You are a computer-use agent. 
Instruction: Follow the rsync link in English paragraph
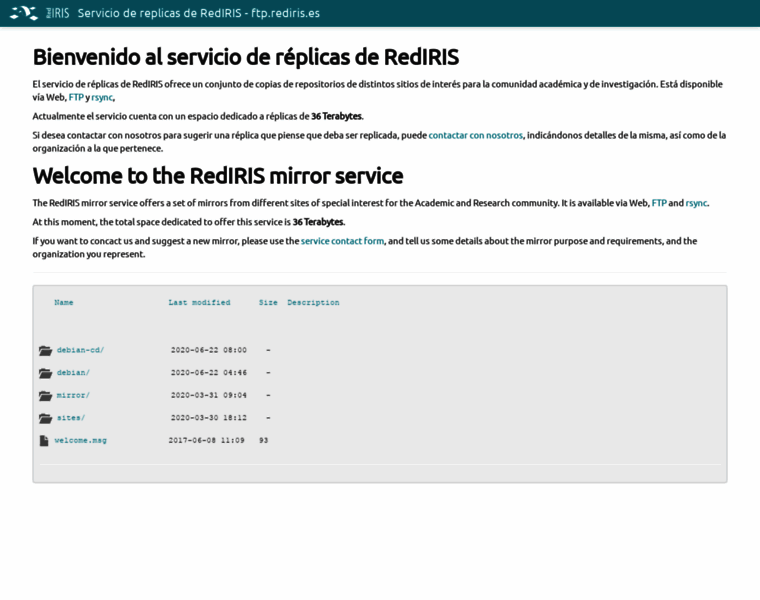pos(696,203)
